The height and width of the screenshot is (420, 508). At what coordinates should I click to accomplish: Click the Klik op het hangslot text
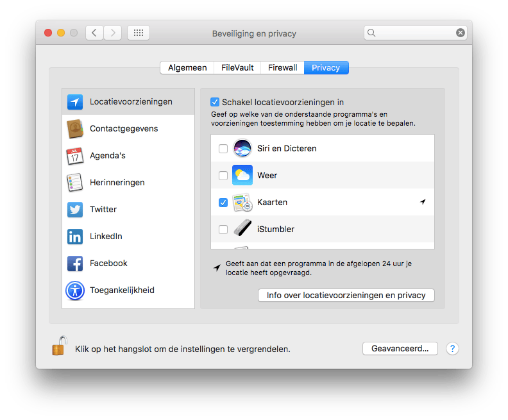[x=183, y=349]
